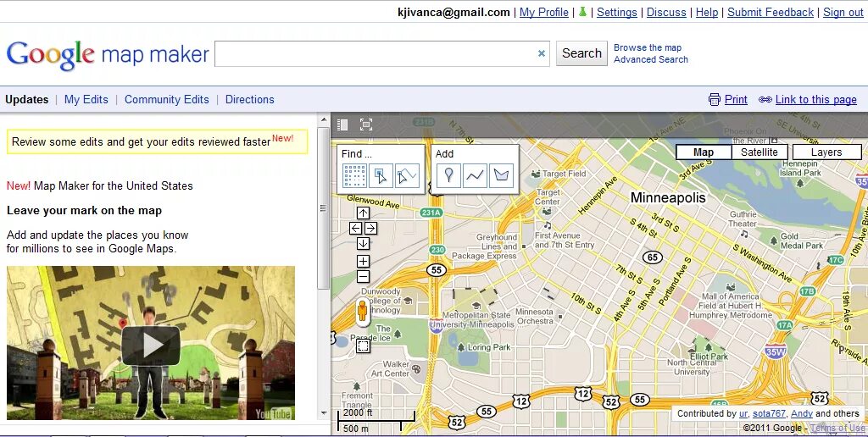Open the Layers dropdown

click(x=827, y=152)
